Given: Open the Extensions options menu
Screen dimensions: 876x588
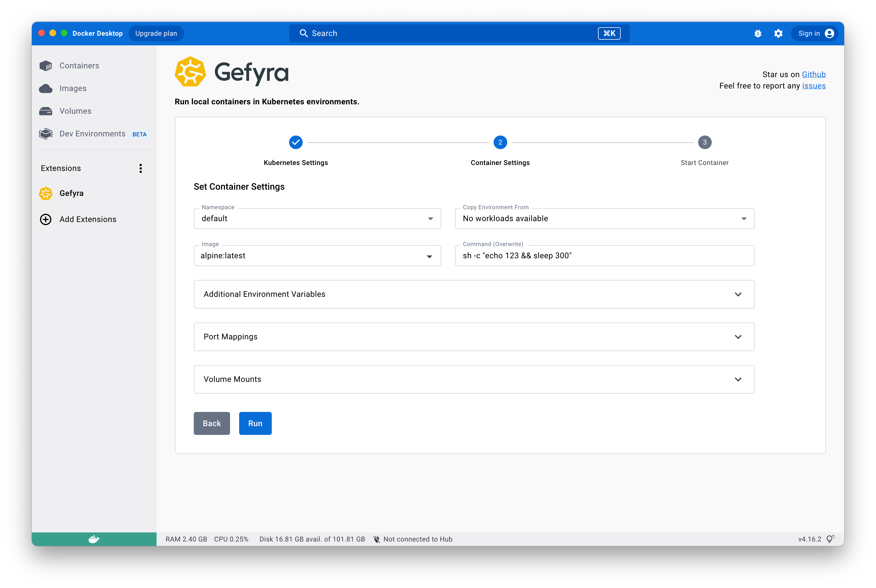Looking at the screenshot, I should click(141, 168).
